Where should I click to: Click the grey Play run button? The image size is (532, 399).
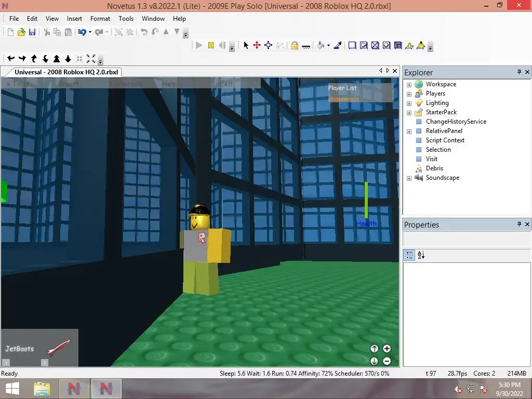point(199,45)
